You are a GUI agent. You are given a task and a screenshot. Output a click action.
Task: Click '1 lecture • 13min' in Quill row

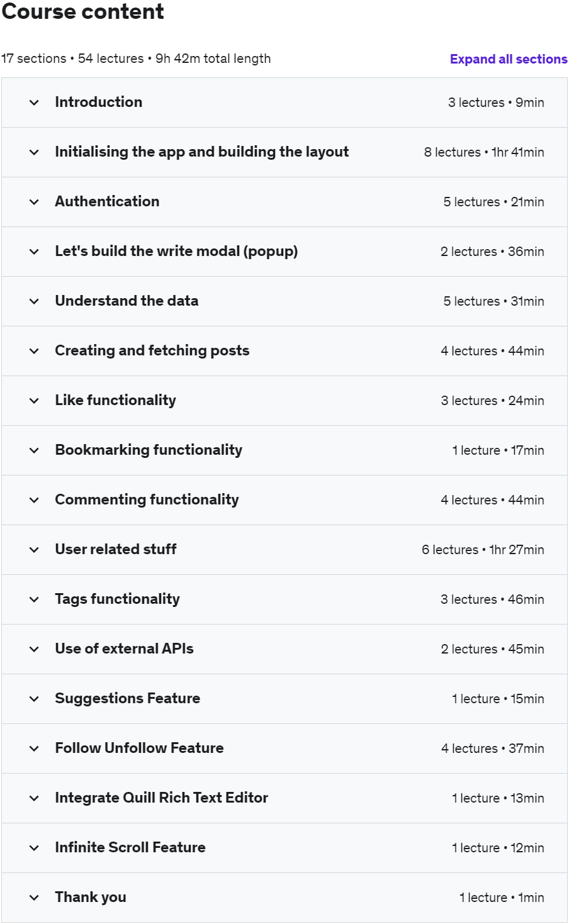[x=498, y=798]
